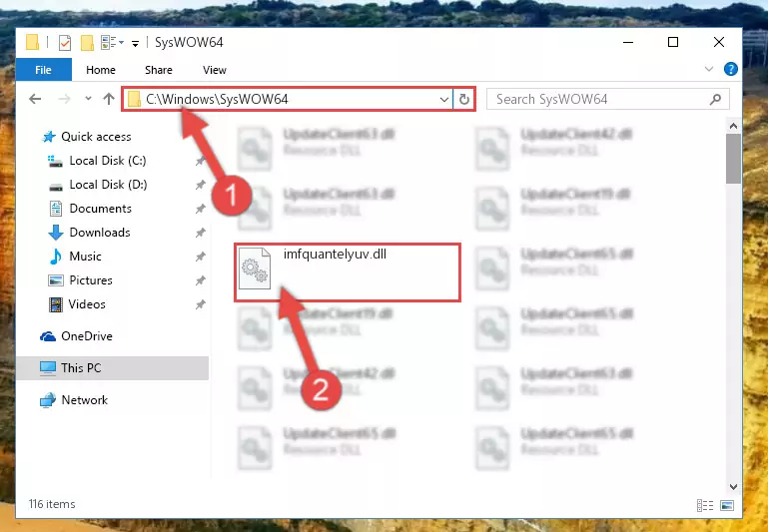768x532 pixels.
Task: Switch to Large icons view in status bar
Action: (727, 506)
